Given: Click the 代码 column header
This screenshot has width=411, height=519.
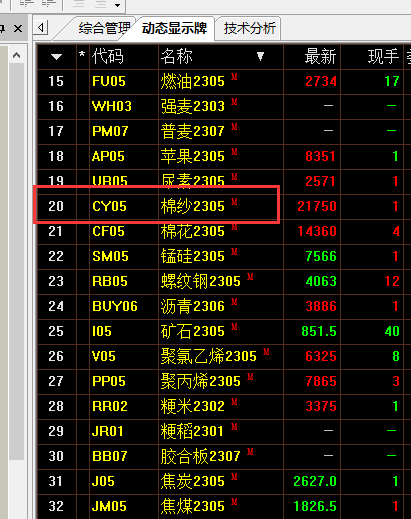Looking at the screenshot, I should pyautogui.click(x=108, y=56).
